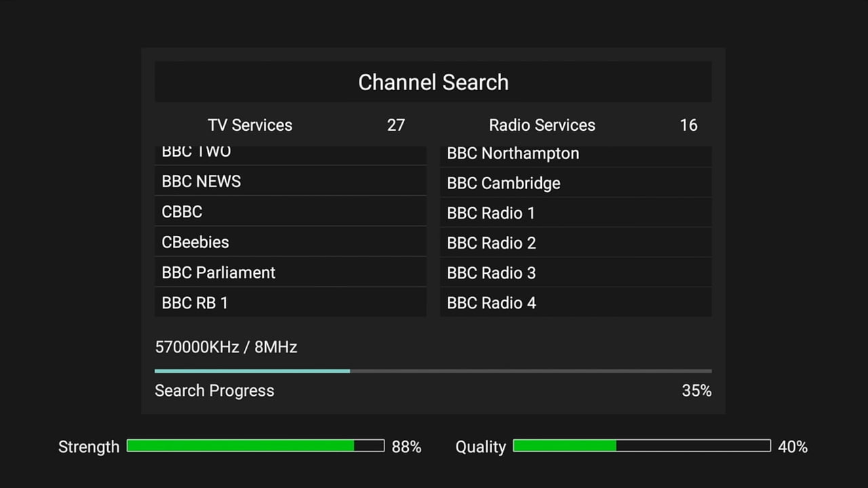Select BBC Radio 1 entry

(x=576, y=213)
